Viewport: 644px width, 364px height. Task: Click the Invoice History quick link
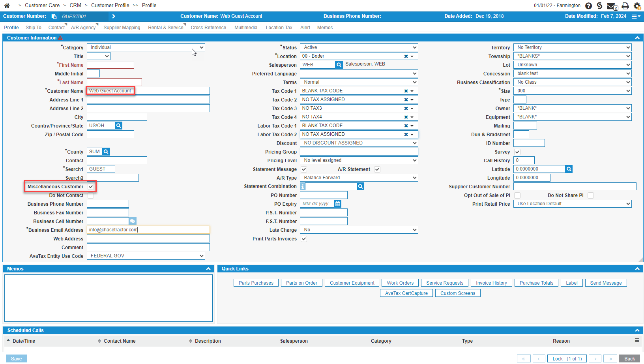coord(491,283)
